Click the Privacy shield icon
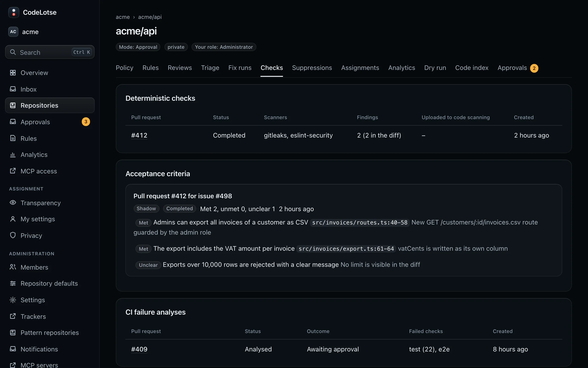Viewport: 588px width, 368px height. tap(13, 235)
